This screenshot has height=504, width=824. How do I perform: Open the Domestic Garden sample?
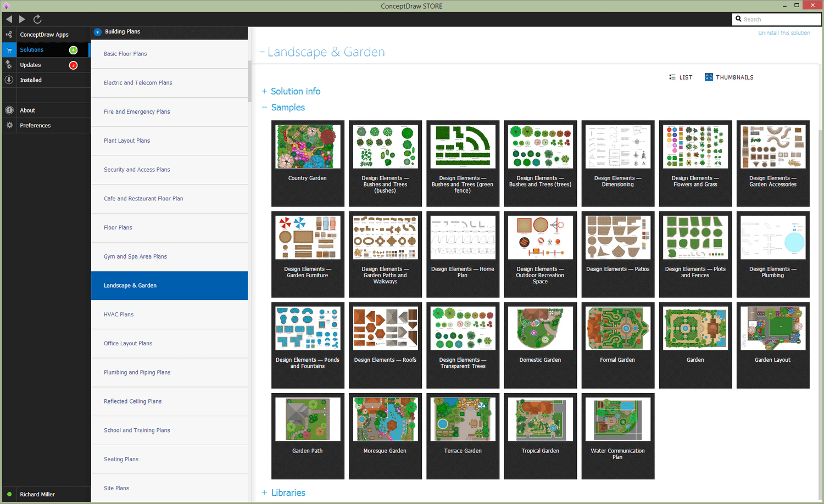click(x=540, y=345)
